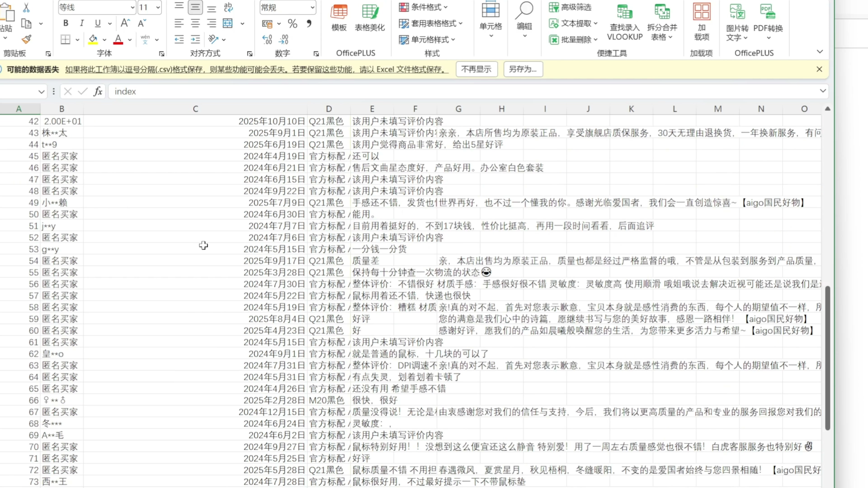868x488 pixels.
Task: Click the Cut scissors icon
Action: [x=26, y=7]
